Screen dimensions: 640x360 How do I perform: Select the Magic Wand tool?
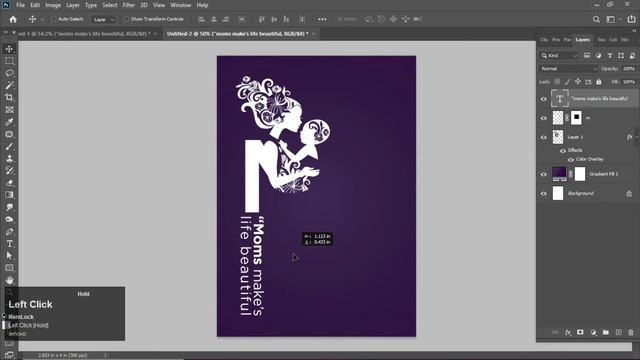pyautogui.click(x=9, y=85)
